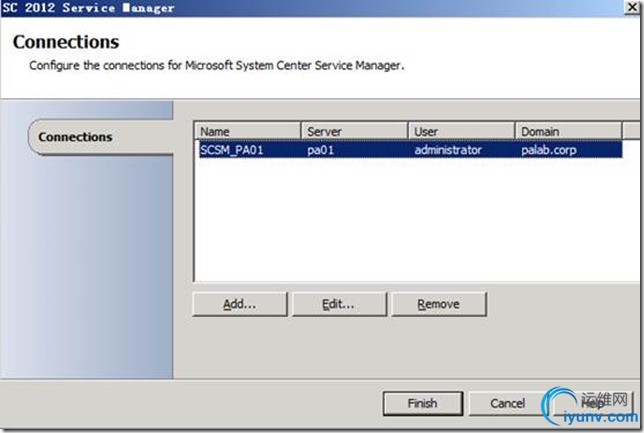The width and height of the screenshot is (644, 433).
Task: Close the SC 2012 Service Manager window
Action: [632, 7]
